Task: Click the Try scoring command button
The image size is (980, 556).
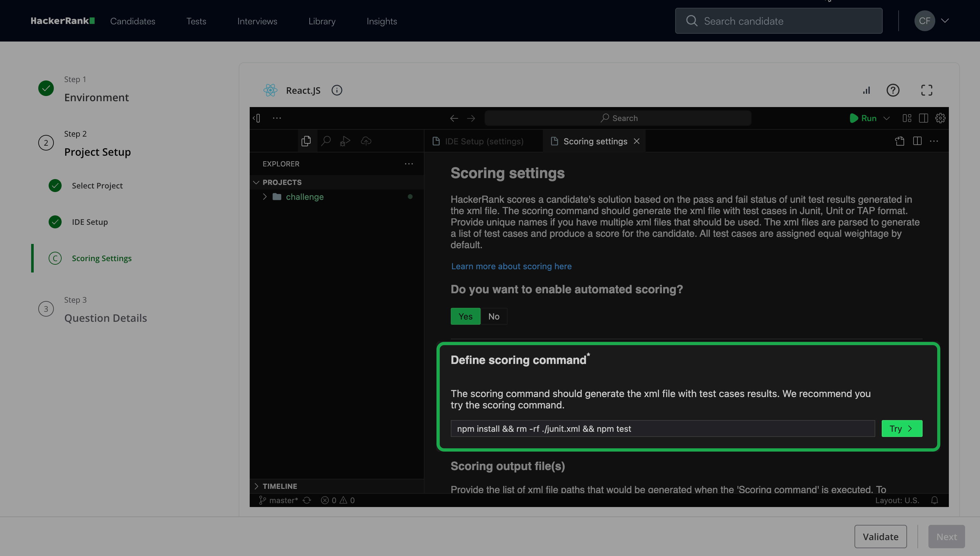Action: [901, 429]
